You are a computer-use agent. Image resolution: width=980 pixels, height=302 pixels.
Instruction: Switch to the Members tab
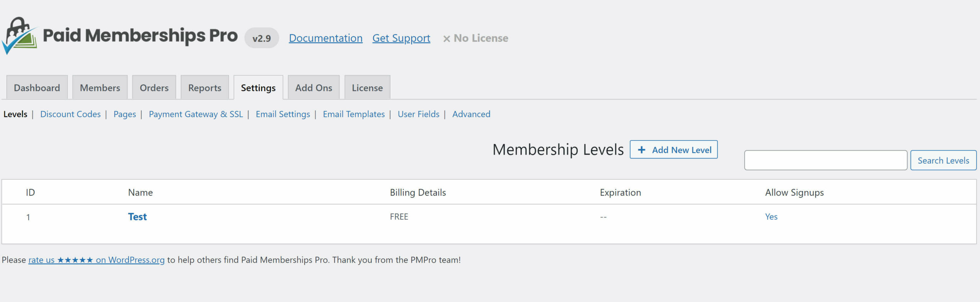pos(100,88)
